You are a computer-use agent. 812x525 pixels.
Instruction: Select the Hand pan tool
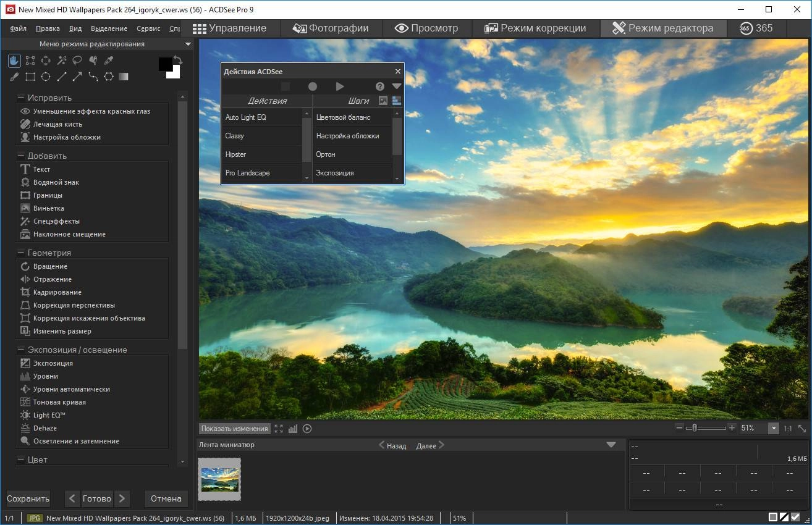tap(14, 61)
